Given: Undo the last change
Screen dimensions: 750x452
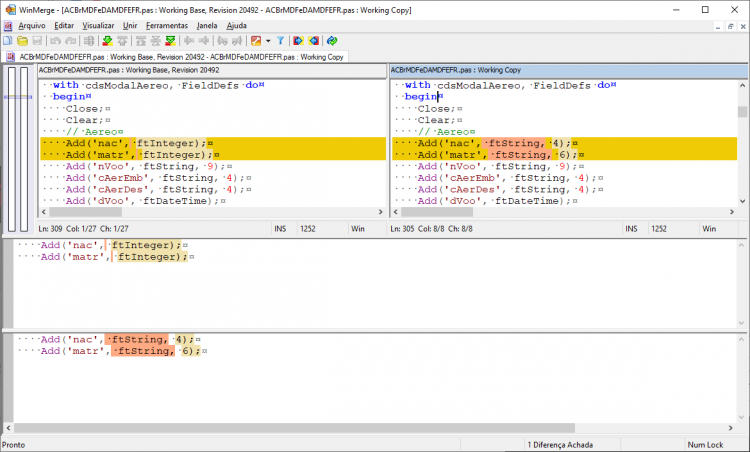Looking at the screenshot, I should pos(55,41).
